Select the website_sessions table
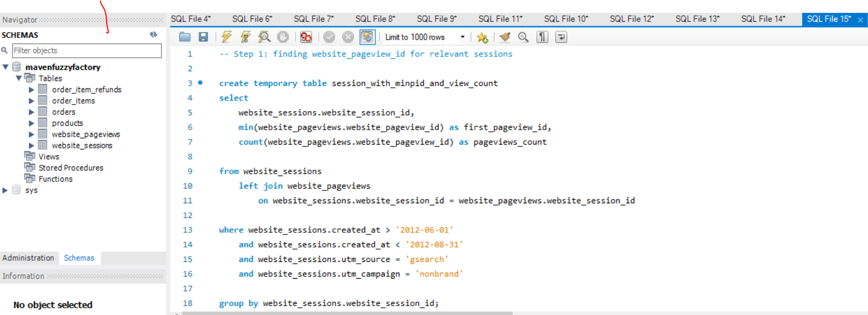The width and height of the screenshot is (868, 315). point(82,145)
